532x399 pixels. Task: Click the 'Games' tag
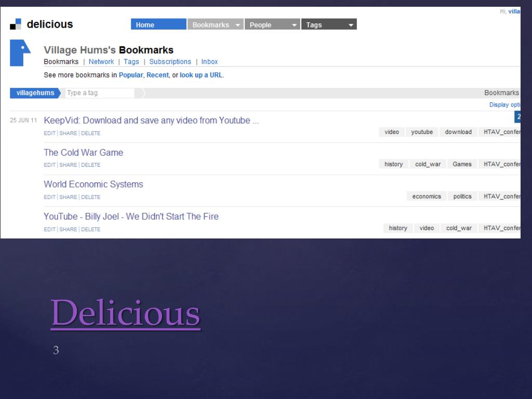click(462, 164)
